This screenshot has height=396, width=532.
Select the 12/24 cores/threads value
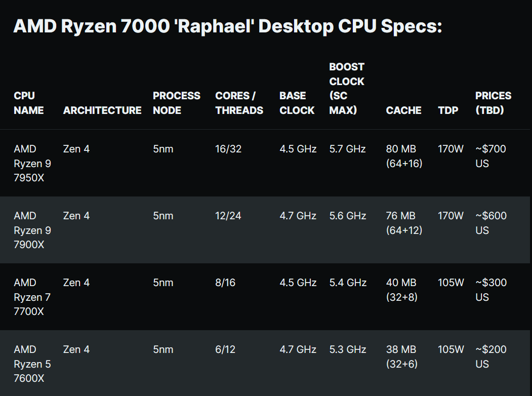(228, 216)
